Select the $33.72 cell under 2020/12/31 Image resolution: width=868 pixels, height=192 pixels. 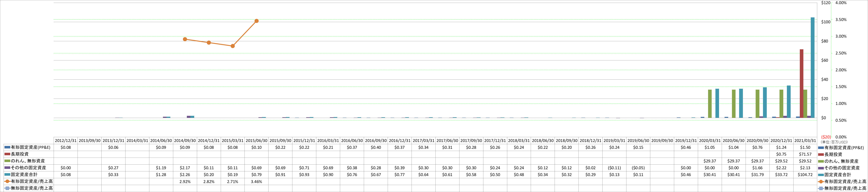781,175
